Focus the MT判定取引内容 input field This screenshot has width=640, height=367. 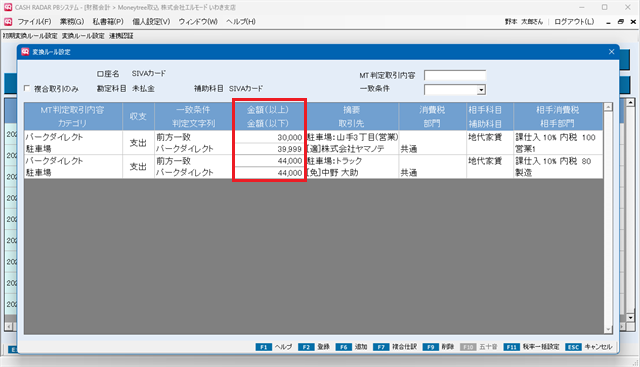tap(455, 76)
